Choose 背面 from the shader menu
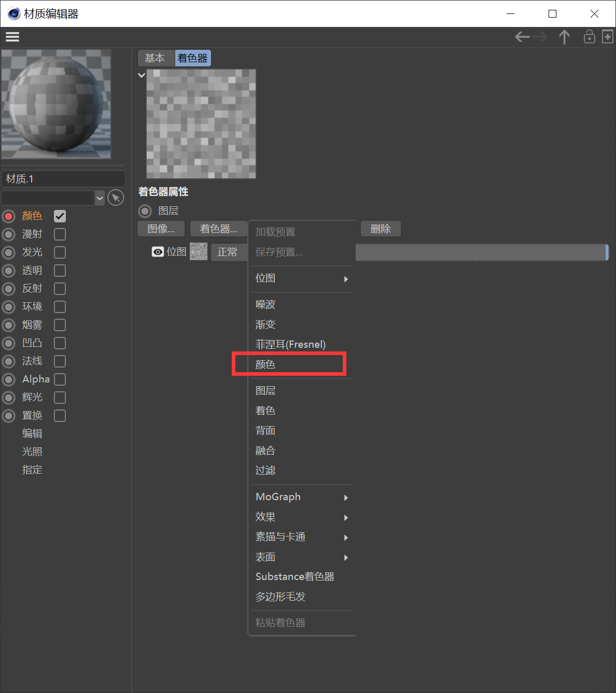 301,431
